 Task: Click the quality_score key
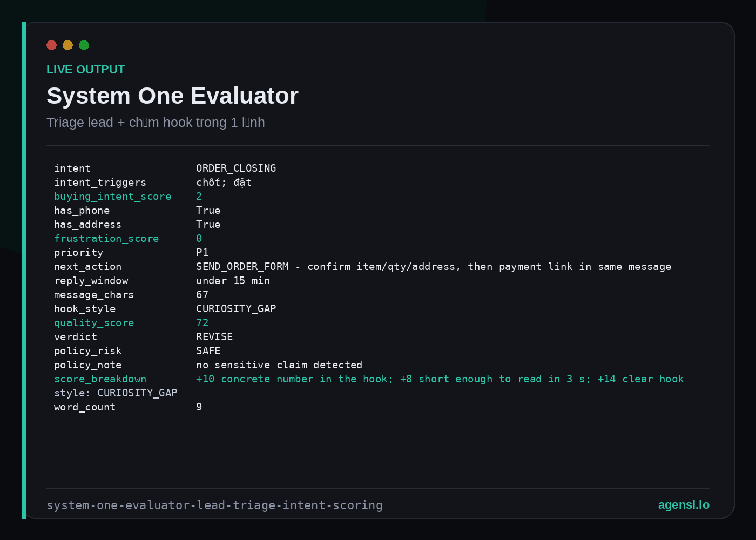click(94, 323)
